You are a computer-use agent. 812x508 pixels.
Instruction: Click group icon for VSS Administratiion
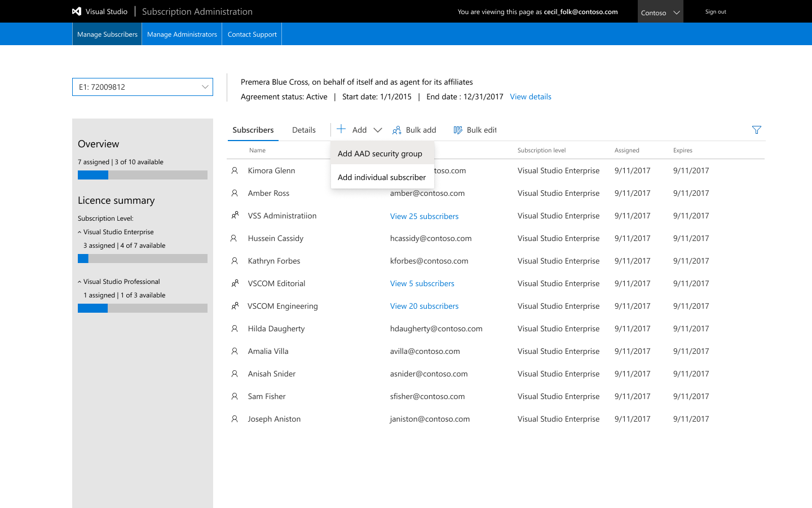pyautogui.click(x=235, y=216)
